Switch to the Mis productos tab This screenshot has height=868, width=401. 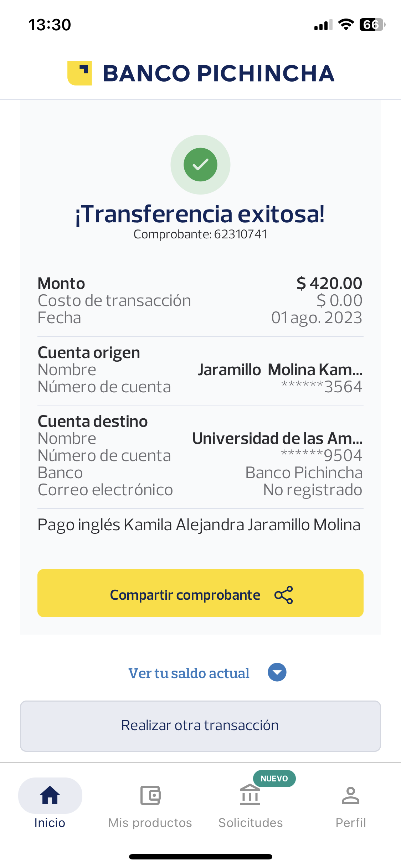pyautogui.click(x=150, y=822)
